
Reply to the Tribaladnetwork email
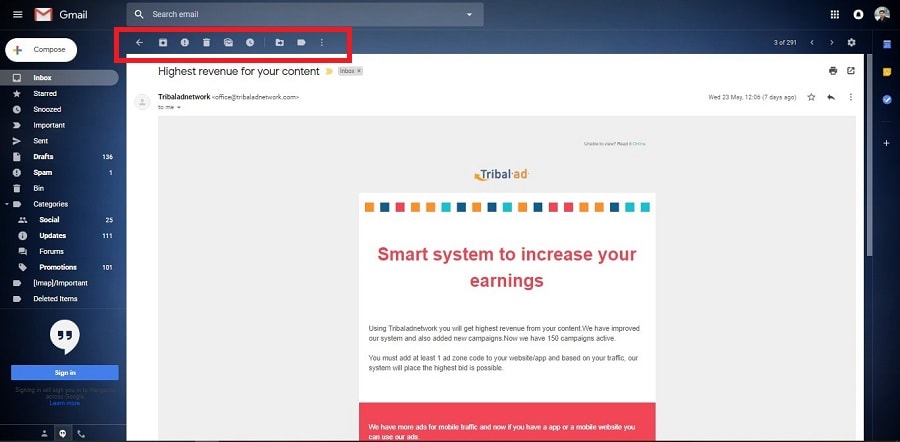click(831, 97)
